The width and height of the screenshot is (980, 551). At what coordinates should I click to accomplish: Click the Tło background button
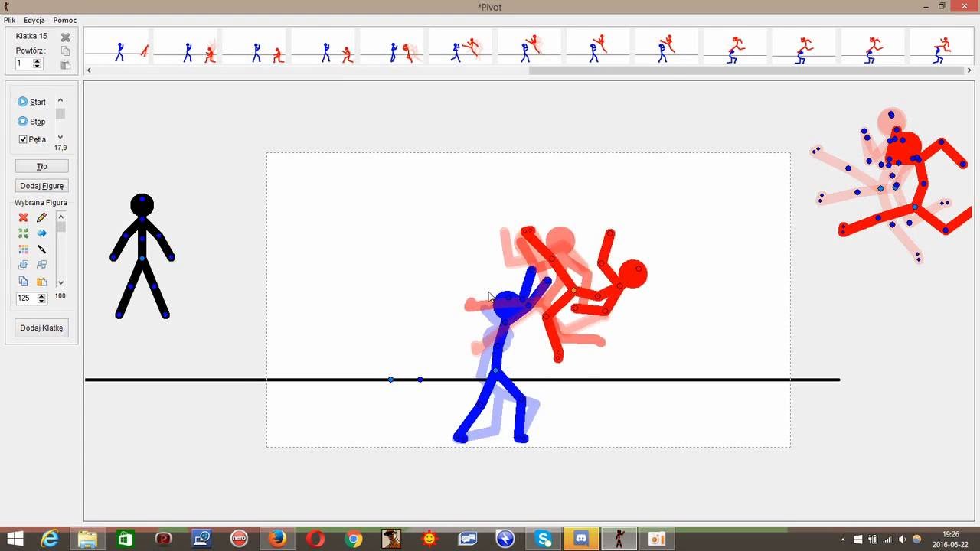42,166
